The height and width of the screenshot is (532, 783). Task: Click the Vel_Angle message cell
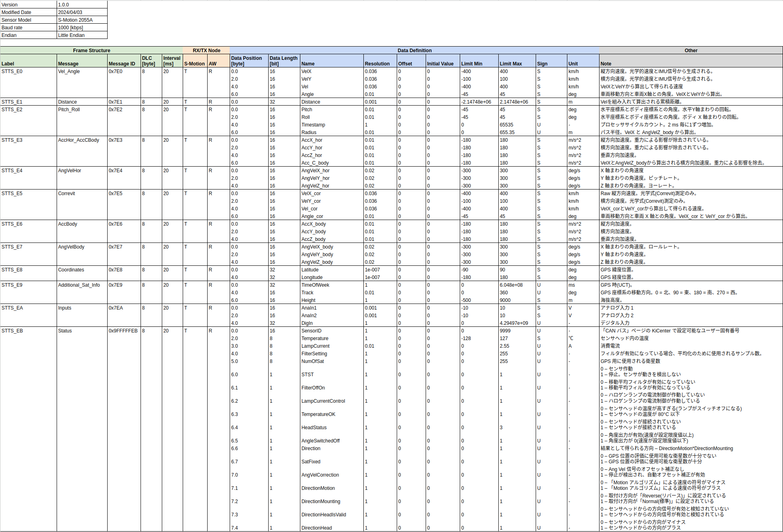coord(82,71)
